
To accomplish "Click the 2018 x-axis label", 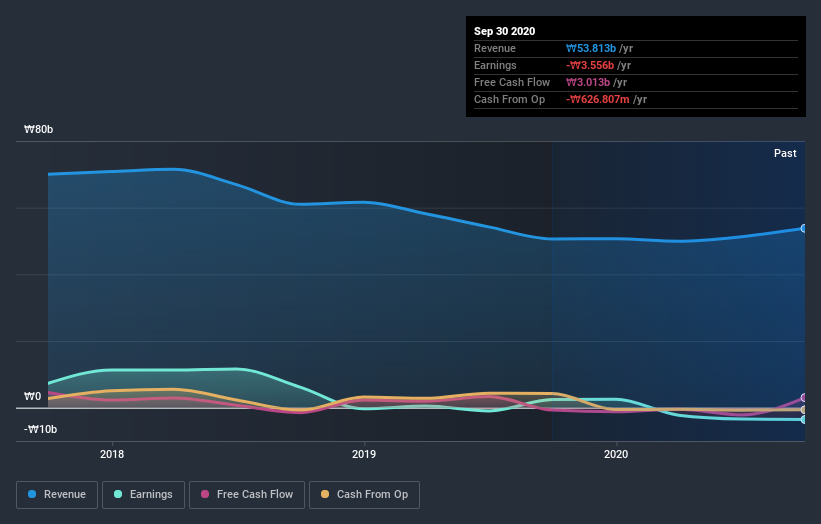I will (x=112, y=454).
